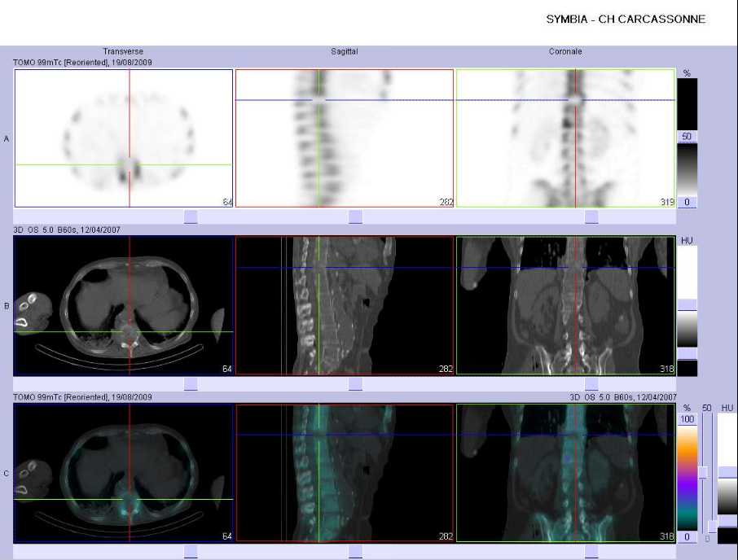Screen dimensions: 738x560
Task: Click the lower HU window handle in row B
Action: (687, 353)
